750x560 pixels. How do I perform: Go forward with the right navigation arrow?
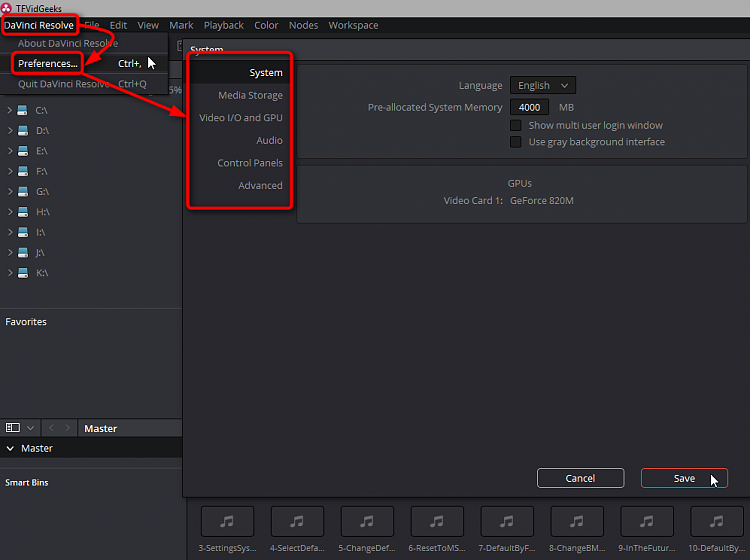[x=67, y=428]
